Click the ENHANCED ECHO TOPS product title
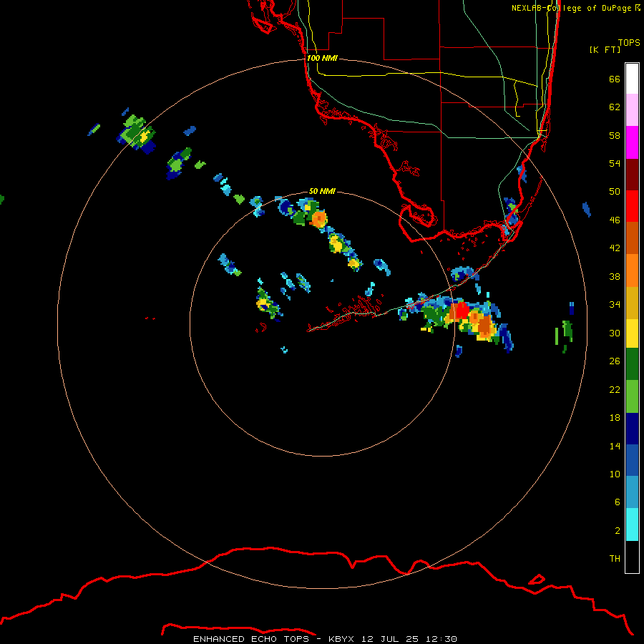The height and width of the screenshot is (644, 644). click(251, 639)
